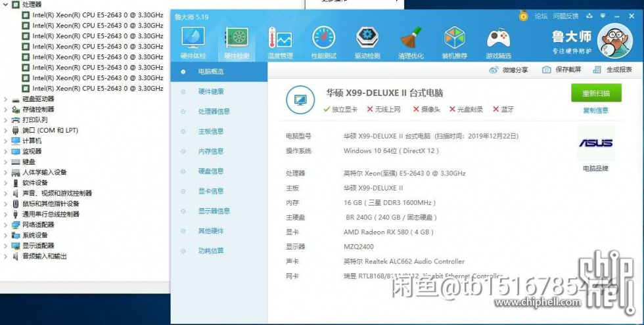Screen dimensions: 644x325
Task: Click the 独立显卡 checkmark status
Action: tap(340, 110)
